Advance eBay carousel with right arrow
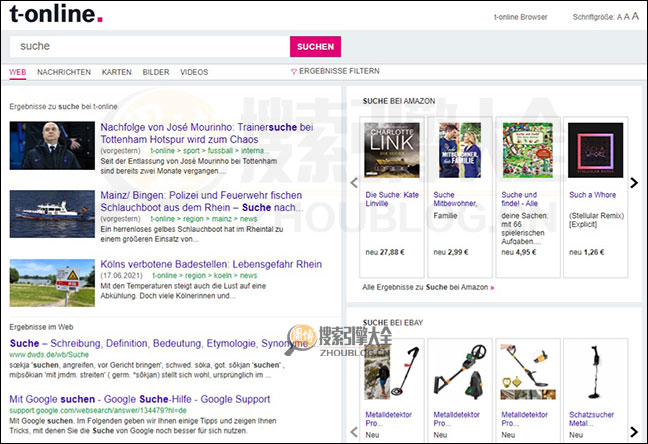The width and height of the screenshot is (648, 444). pyautogui.click(x=634, y=432)
